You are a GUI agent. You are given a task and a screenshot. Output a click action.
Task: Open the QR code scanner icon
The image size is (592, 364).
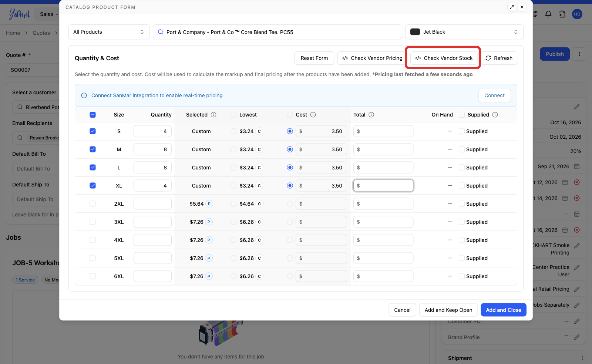tap(535, 14)
